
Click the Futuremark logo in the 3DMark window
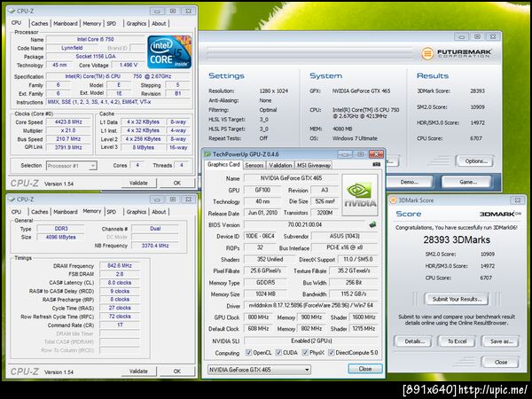[x=457, y=53]
